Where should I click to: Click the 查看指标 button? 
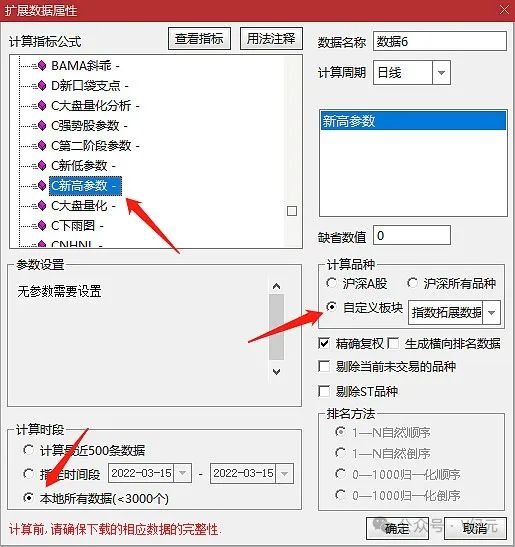click(x=199, y=38)
